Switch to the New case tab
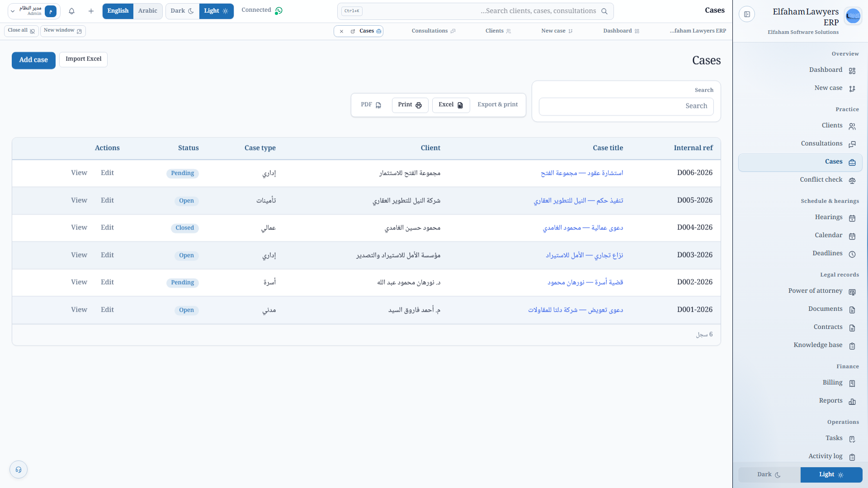 pyautogui.click(x=557, y=31)
